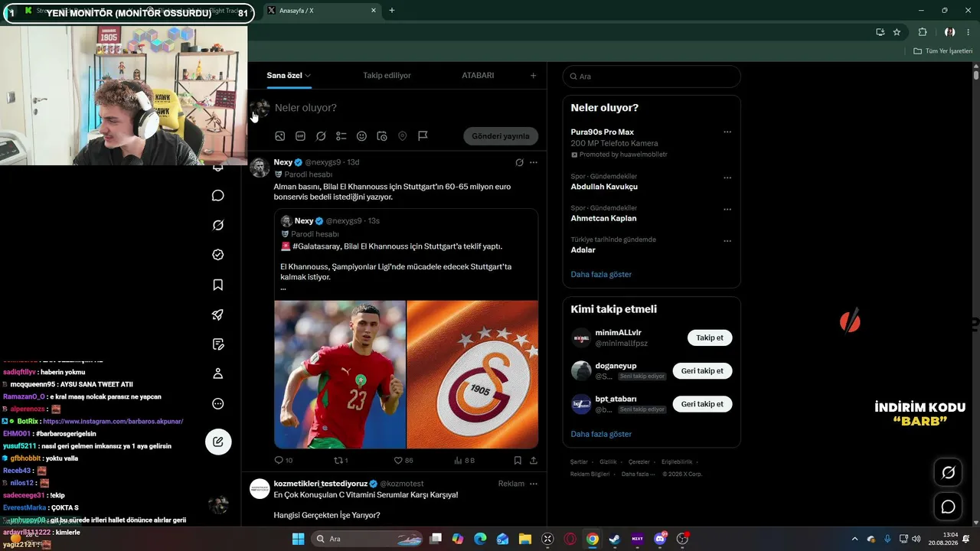980x551 pixels.
Task: Use Grok enhance in the post composer
Action: pyautogui.click(x=321, y=136)
